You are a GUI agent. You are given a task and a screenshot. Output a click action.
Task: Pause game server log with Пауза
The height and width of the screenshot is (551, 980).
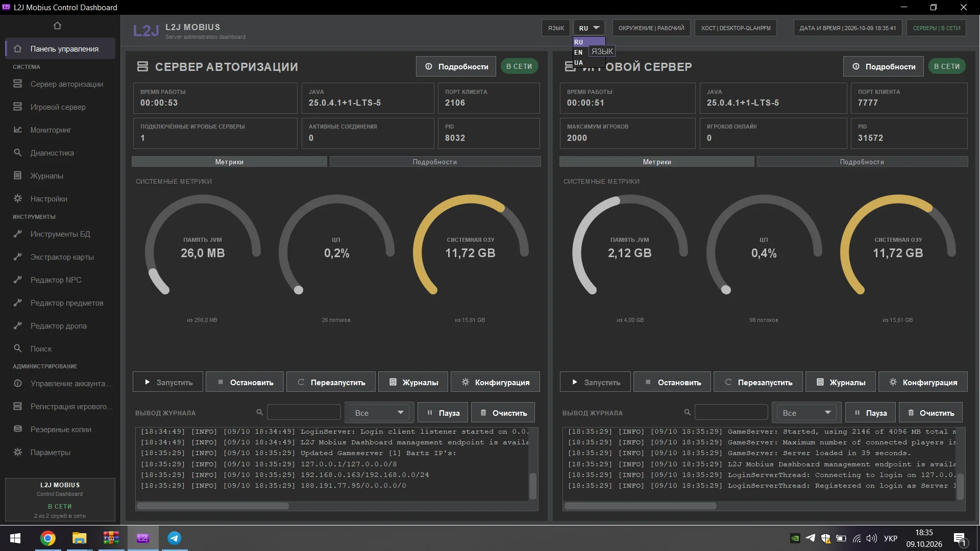pyautogui.click(x=870, y=413)
